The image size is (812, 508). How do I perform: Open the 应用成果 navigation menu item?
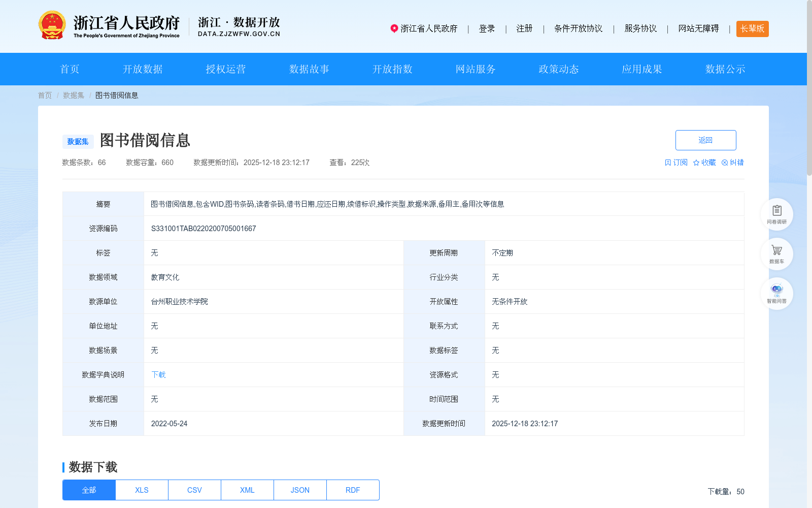click(x=642, y=69)
